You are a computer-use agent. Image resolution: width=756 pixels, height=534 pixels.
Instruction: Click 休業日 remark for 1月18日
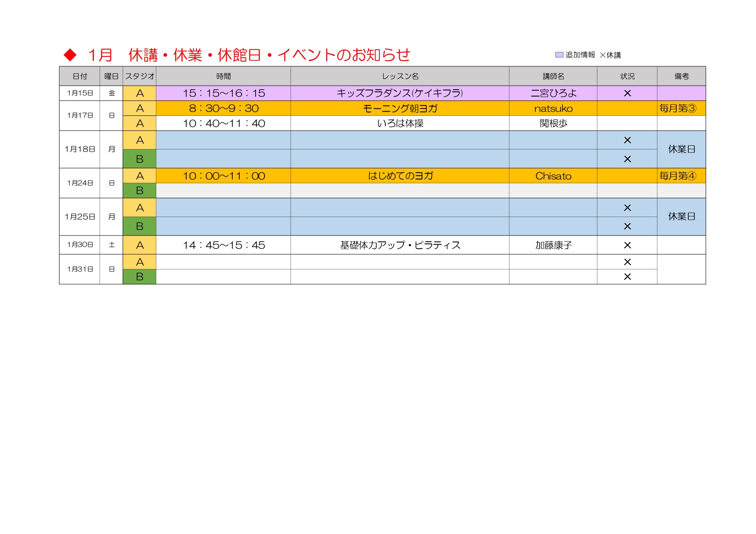(681, 149)
